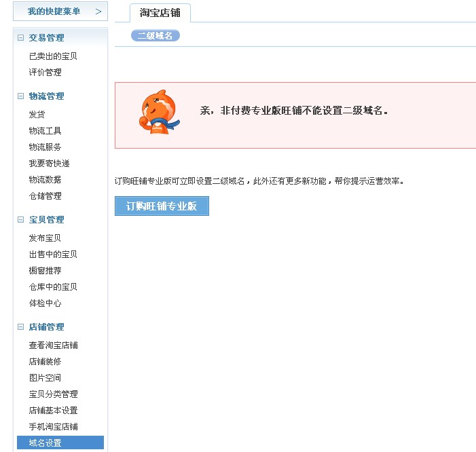This screenshot has height=452, width=476.
Task: Collapse the 物流管理 section
Action: tap(20, 96)
